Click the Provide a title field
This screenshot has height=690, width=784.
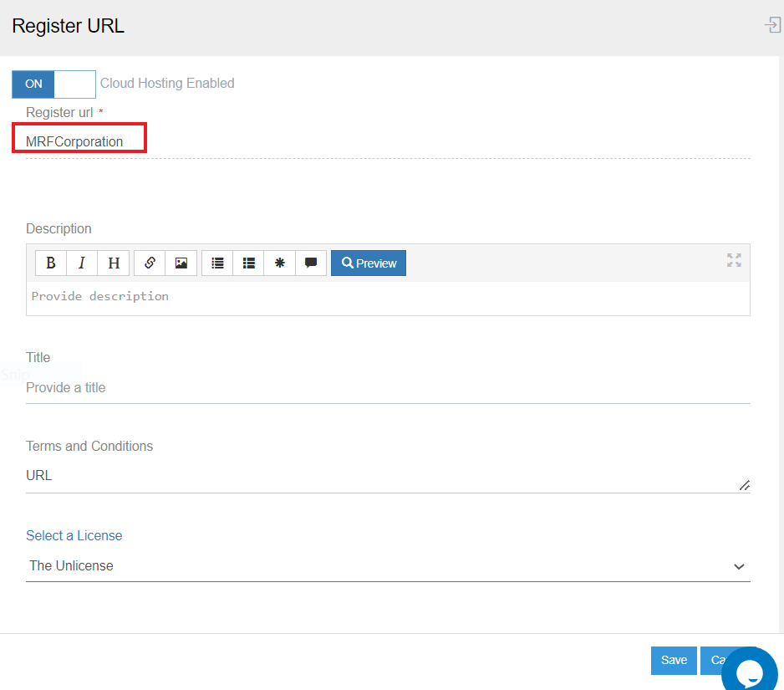(388, 388)
